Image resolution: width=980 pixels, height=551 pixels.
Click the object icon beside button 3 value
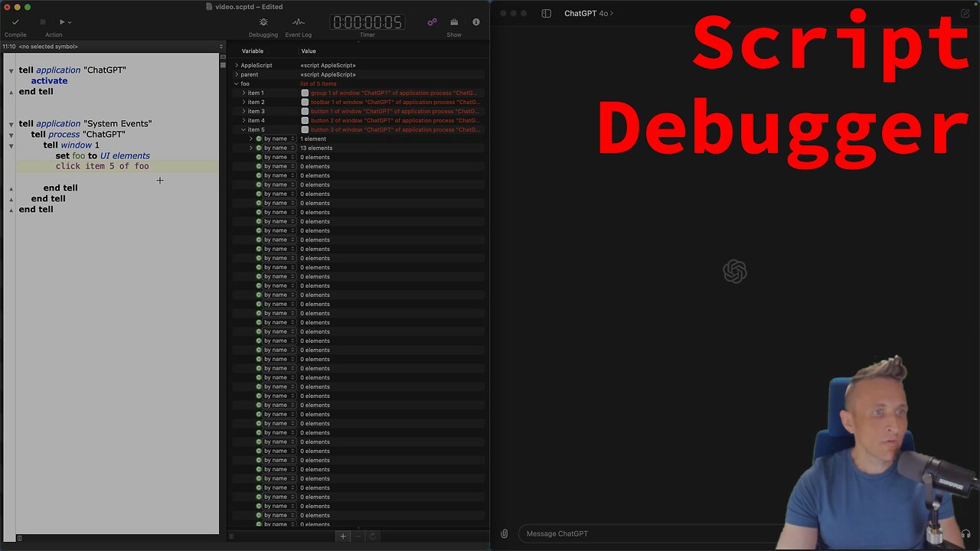click(x=305, y=129)
